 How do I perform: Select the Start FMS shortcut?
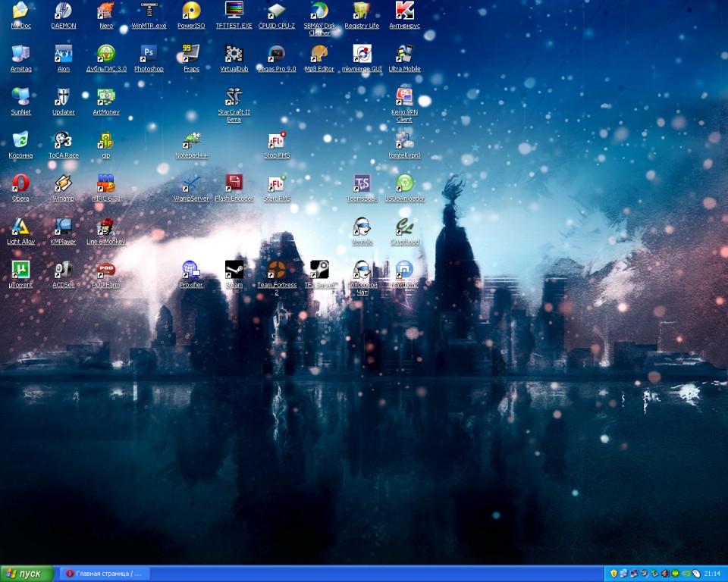(277, 183)
